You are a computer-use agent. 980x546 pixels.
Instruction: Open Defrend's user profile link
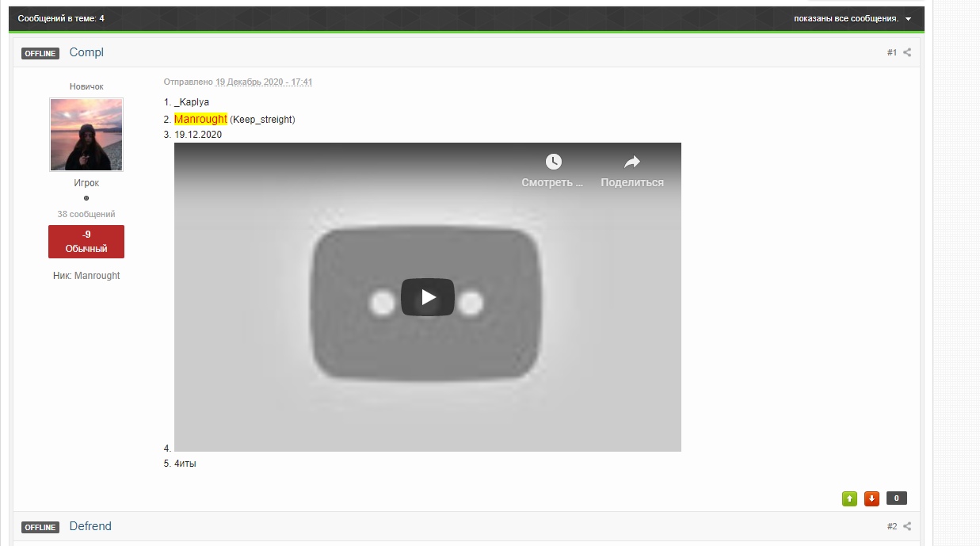pyautogui.click(x=90, y=527)
